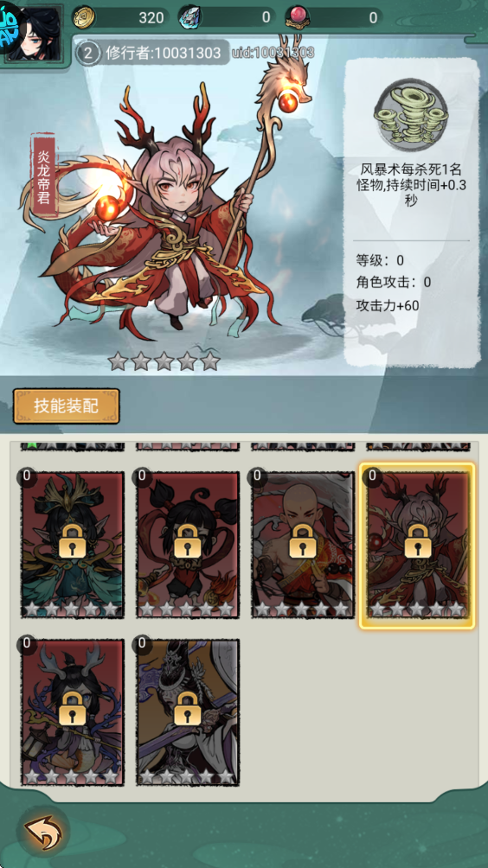Select the locked antlered lantern character card
The height and width of the screenshot is (868, 488).
pos(73,712)
